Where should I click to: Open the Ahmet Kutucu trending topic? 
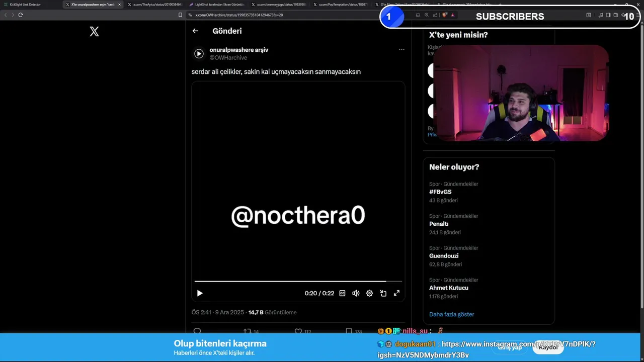coord(449,288)
